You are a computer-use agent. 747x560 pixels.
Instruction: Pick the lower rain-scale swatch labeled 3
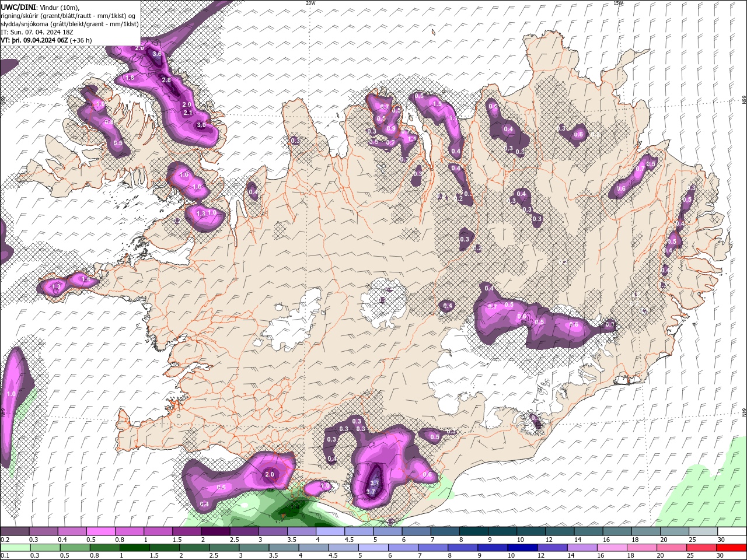253,548
